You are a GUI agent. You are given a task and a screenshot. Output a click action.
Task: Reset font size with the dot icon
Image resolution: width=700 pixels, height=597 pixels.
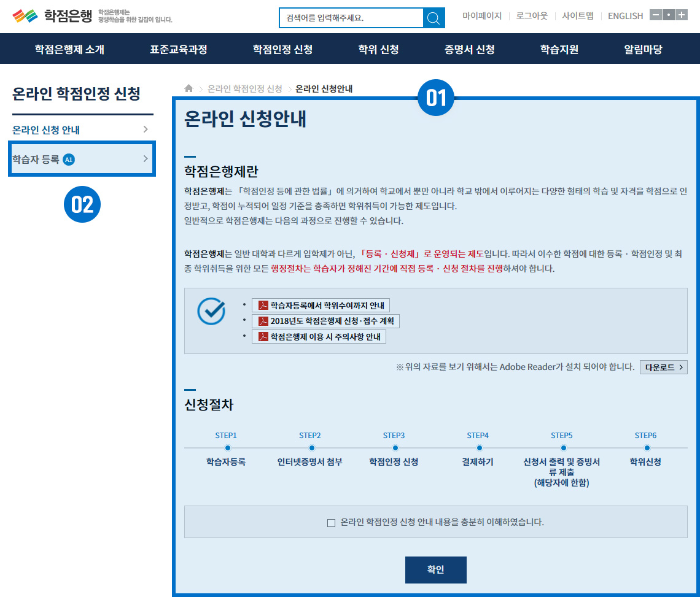[x=669, y=15]
